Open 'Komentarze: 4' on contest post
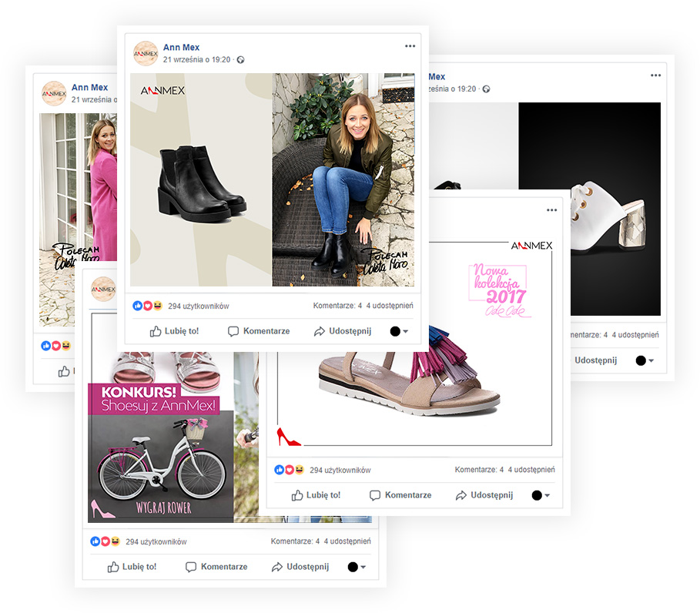 coord(295,541)
